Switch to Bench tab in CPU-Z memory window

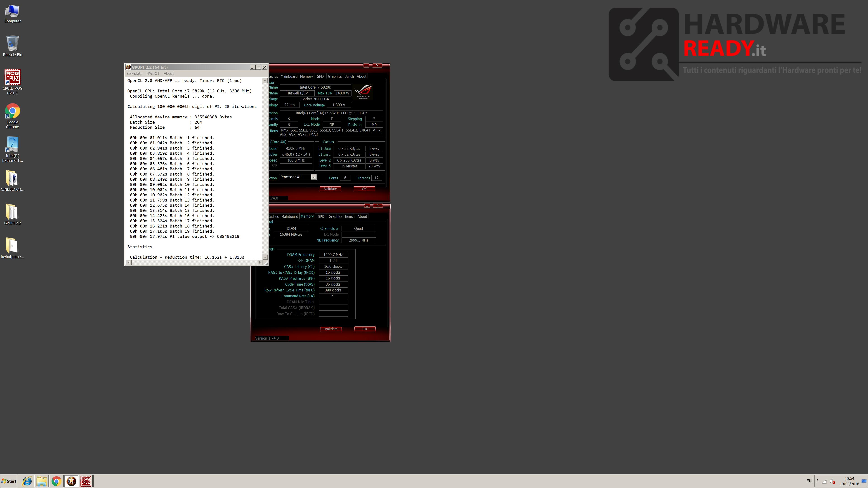click(350, 217)
